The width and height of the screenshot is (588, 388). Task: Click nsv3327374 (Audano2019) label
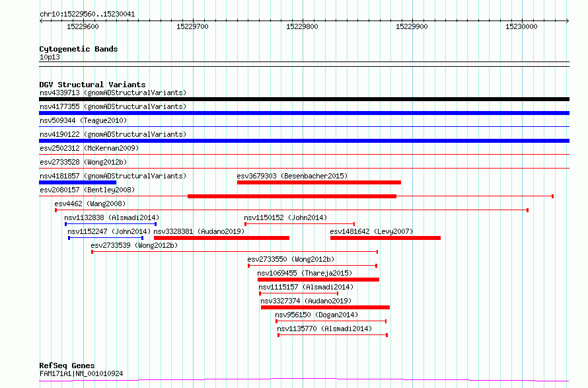(306, 301)
